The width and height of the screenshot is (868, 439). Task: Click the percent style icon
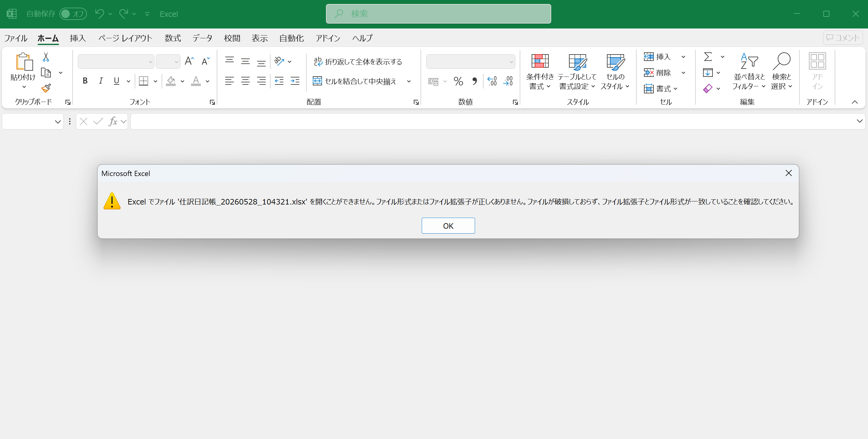pos(458,81)
